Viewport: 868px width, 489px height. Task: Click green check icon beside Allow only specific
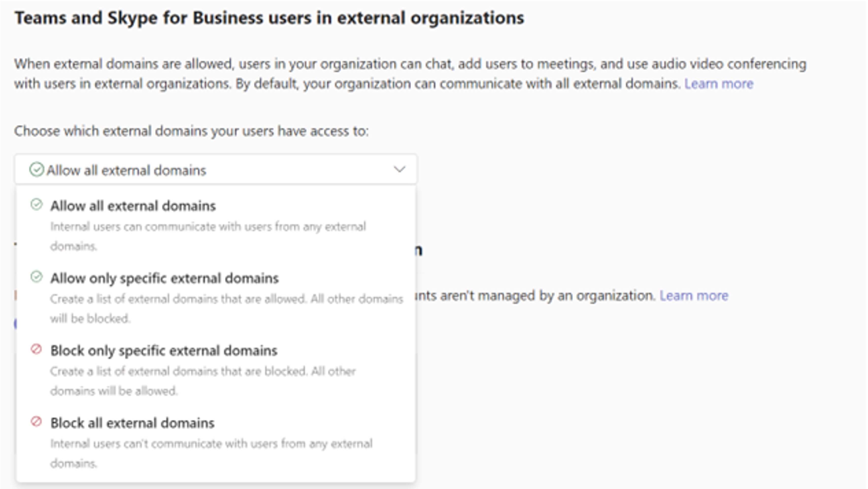tap(36, 277)
